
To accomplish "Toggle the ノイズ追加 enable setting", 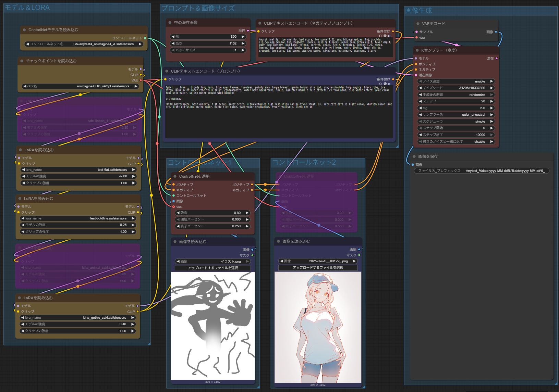I will pyautogui.click(x=455, y=81).
